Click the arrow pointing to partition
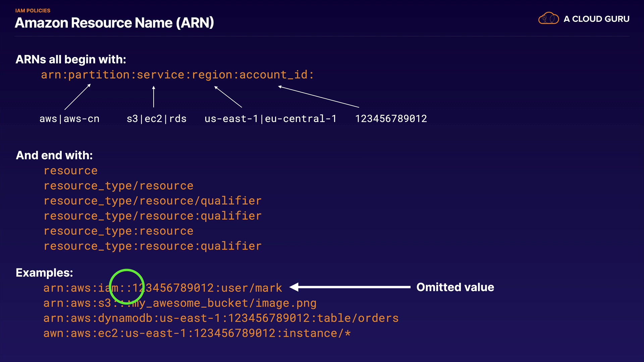This screenshot has height=362, width=644. pos(77,97)
